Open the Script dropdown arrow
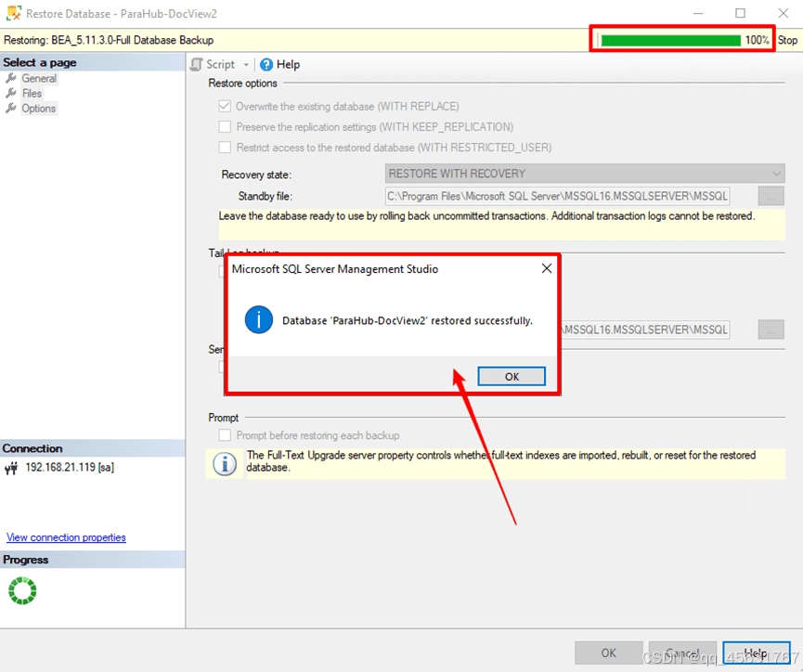Screen dimensions: 803x672 246,65
